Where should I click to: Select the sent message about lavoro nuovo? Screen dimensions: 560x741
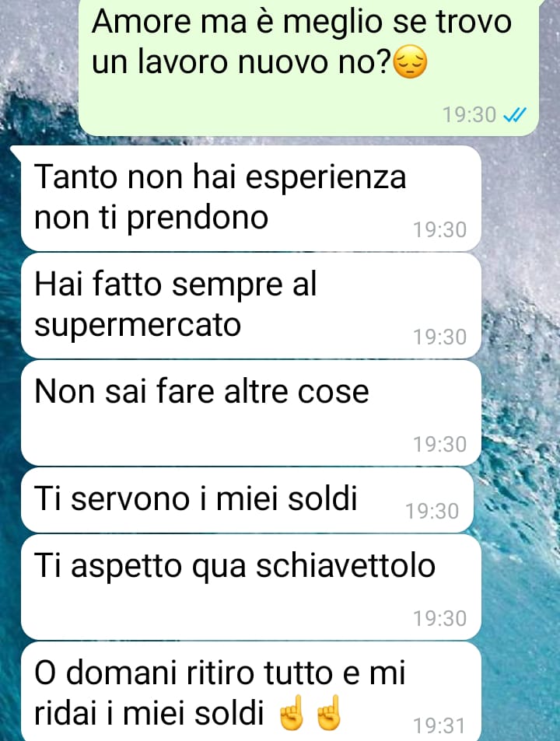(x=309, y=65)
